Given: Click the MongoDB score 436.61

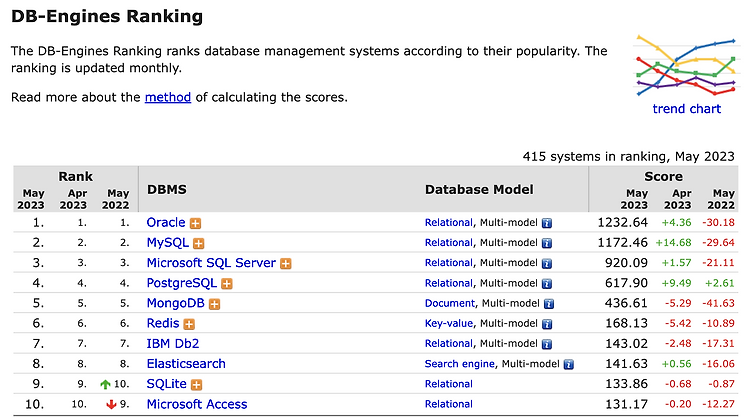Looking at the screenshot, I should [626, 303].
